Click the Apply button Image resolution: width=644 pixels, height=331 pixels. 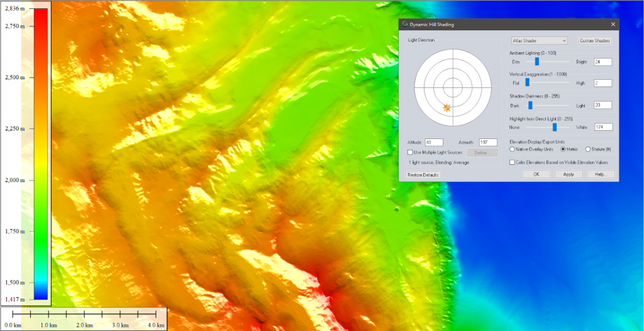tap(569, 174)
